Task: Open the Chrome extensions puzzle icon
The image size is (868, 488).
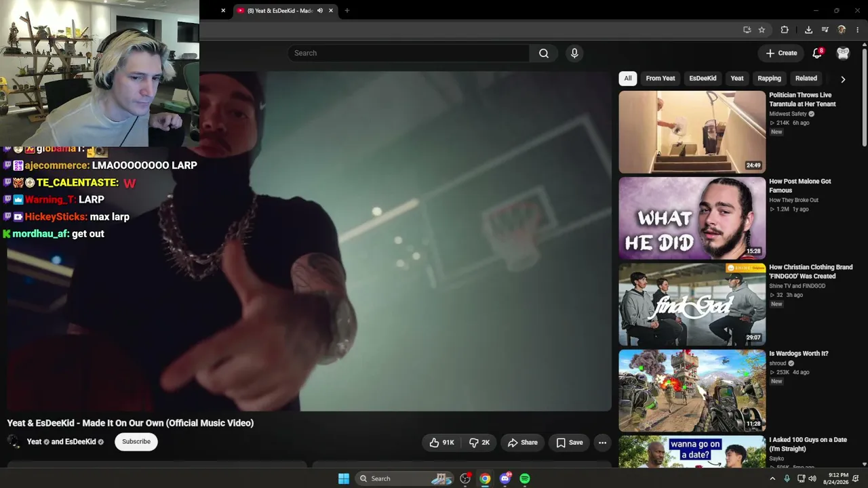Action: coord(785,30)
